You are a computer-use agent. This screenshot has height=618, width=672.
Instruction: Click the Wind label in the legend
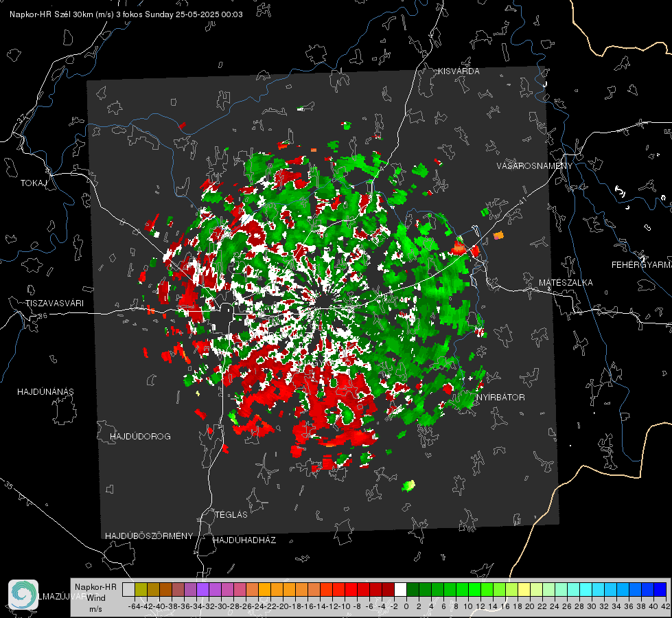pos(96,598)
